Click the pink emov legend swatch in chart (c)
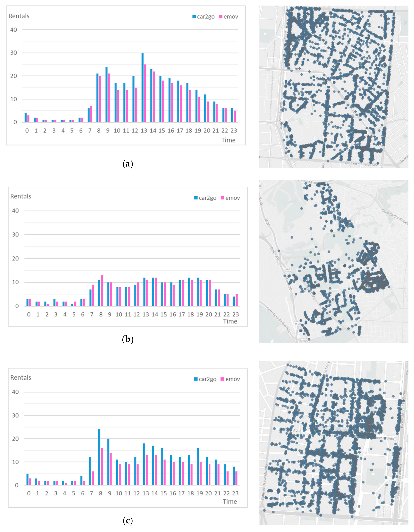Screen dimensions: 414x532 (223, 379)
